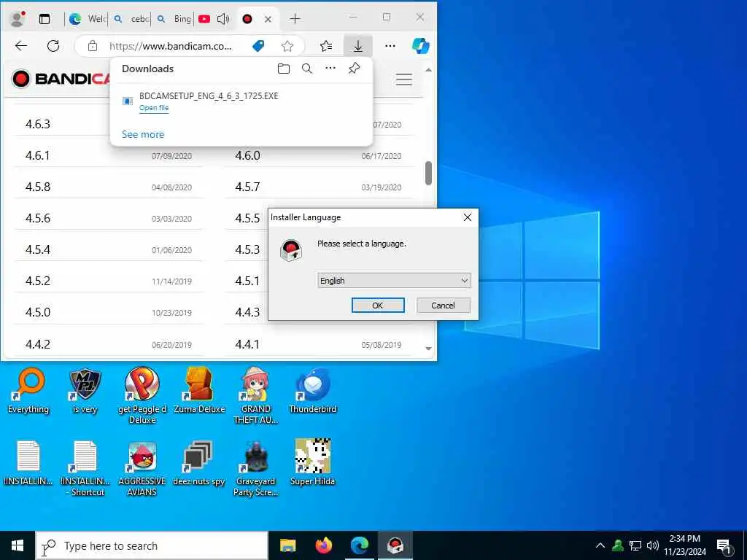
Task: Select the deez nuts spy shortcut
Action: point(198,463)
